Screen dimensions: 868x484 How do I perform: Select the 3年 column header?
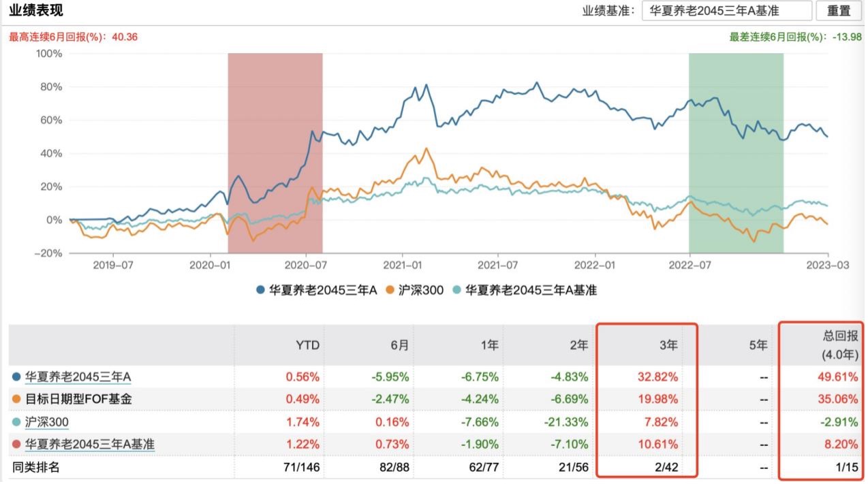coord(668,345)
